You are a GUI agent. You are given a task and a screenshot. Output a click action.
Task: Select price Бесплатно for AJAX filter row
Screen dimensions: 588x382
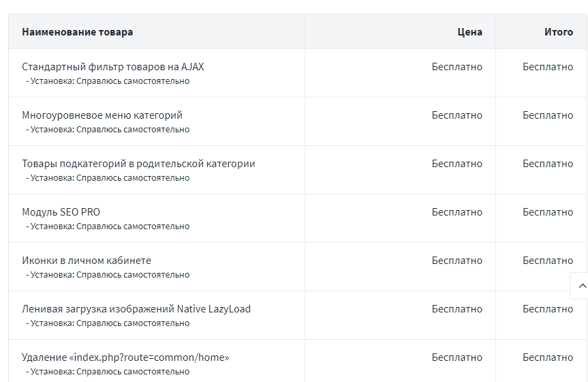(x=457, y=67)
